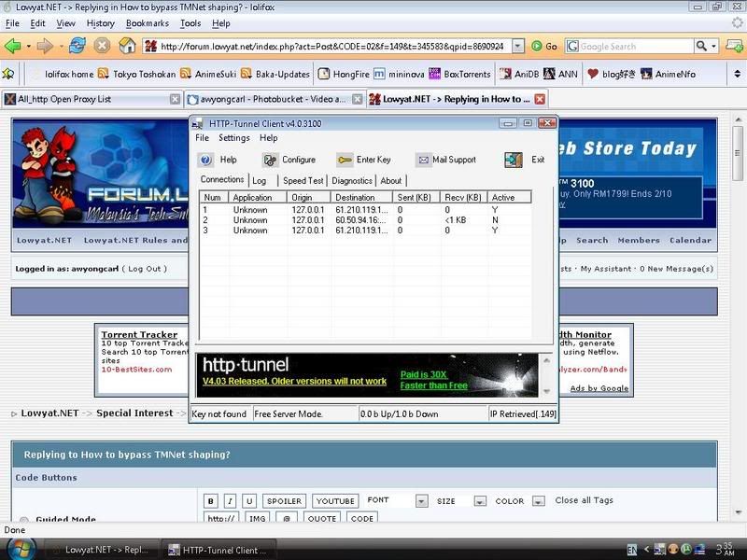Open the search engine options dropdown
747x560 pixels.
(713, 46)
